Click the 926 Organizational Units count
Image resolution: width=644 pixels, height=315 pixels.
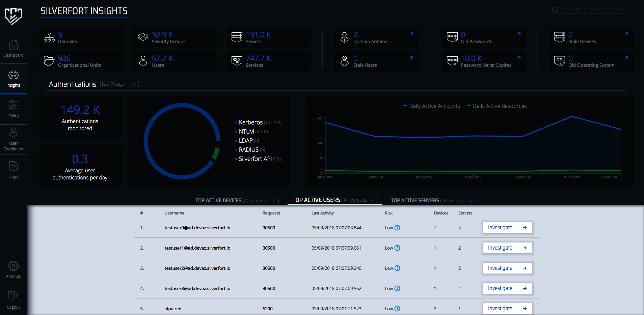64,58
